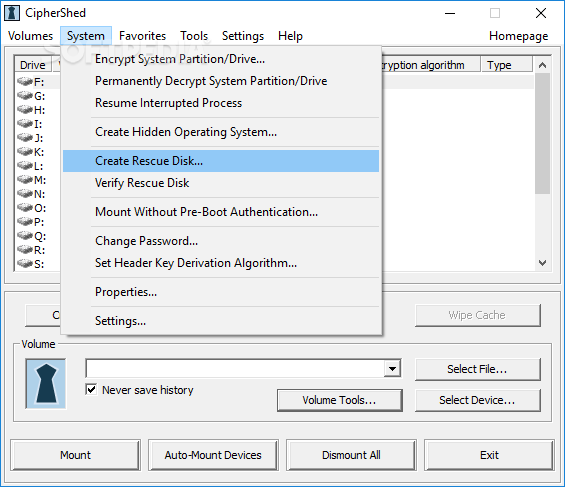The image size is (565, 487).
Task: Open the Volumes menu
Action: [30, 36]
